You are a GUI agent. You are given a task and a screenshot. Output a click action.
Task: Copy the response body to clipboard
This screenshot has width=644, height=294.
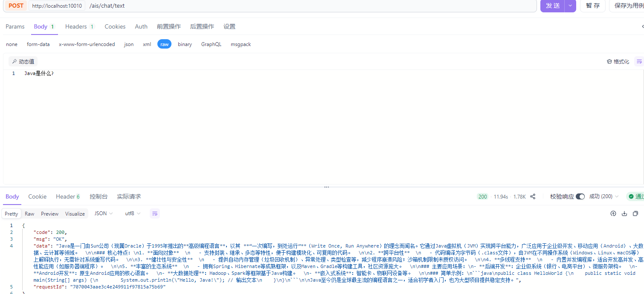click(635, 213)
